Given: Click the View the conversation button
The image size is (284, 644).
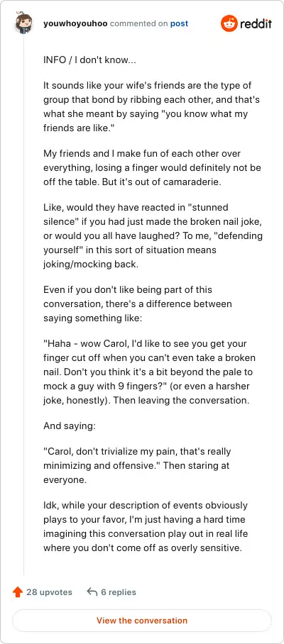Looking at the screenshot, I should click(142, 620).
